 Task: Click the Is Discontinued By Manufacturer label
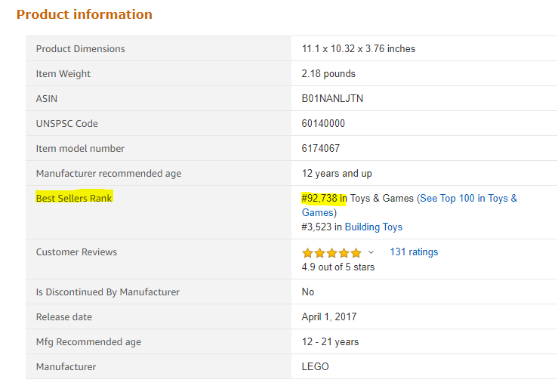click(108, 292)
